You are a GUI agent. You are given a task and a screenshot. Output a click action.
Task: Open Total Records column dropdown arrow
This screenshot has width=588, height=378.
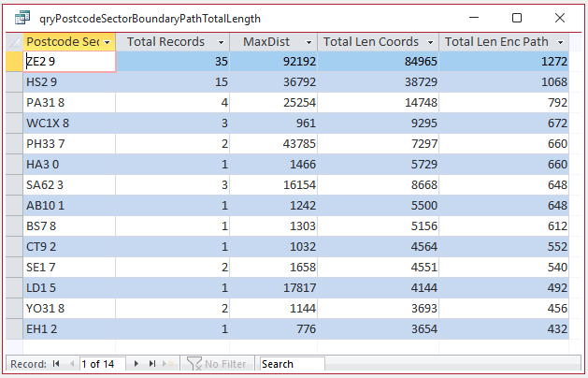pos(221,42)
